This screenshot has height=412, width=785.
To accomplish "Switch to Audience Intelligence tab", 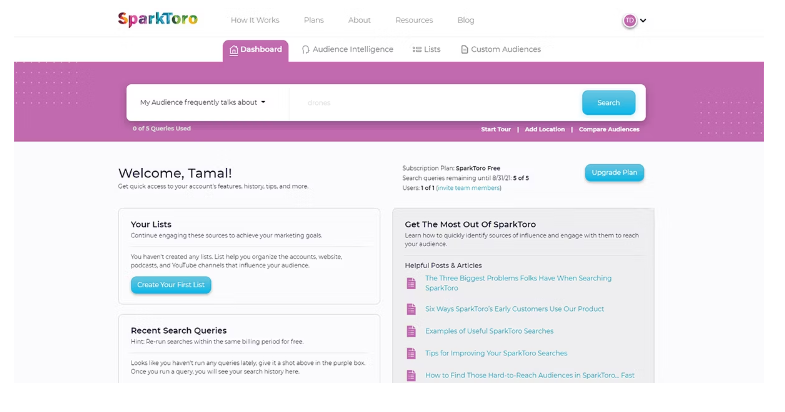I will pos(347,50).
